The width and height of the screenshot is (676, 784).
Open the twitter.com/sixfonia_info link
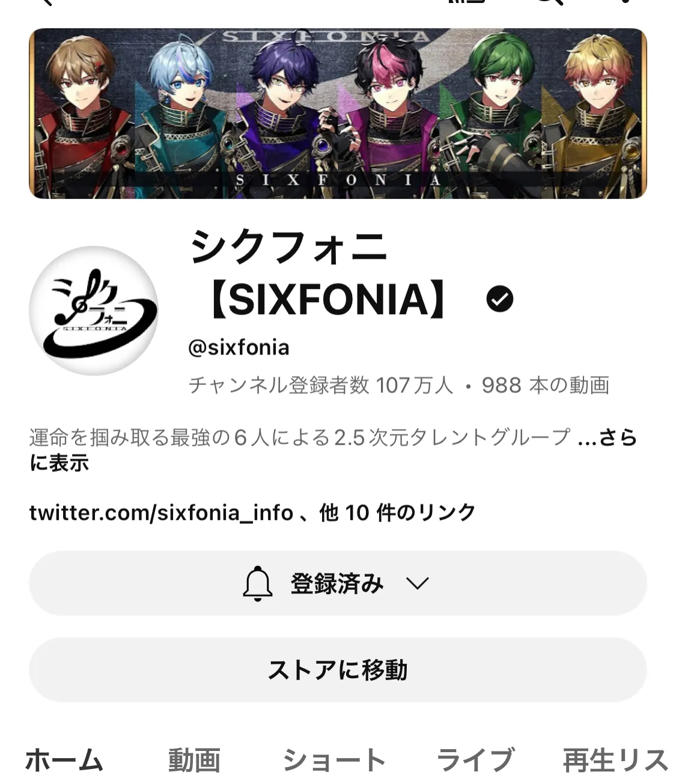pos(161,512)
